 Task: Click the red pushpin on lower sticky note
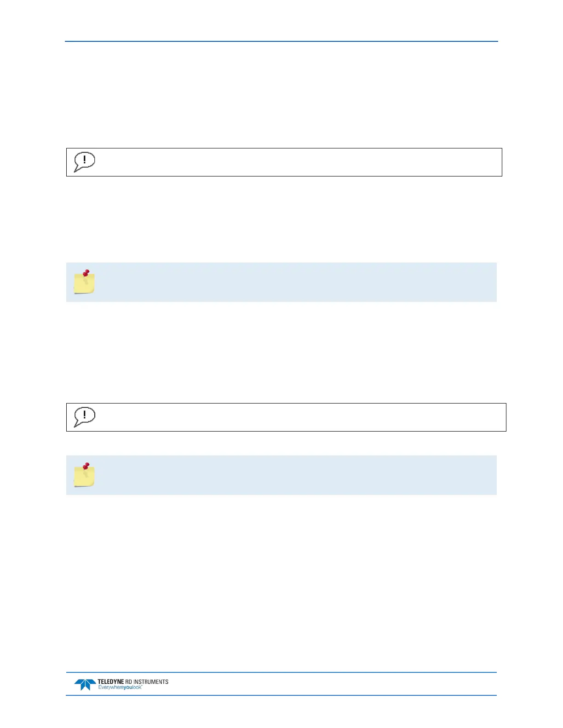(86, 466)
